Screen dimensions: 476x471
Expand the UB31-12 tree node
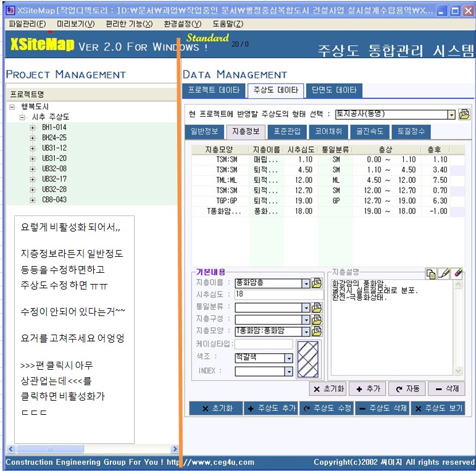click(x=33, y=148)
